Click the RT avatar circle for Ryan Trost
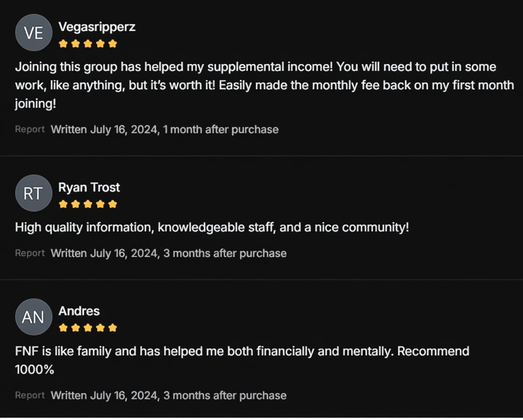 (x=34, y=193)
